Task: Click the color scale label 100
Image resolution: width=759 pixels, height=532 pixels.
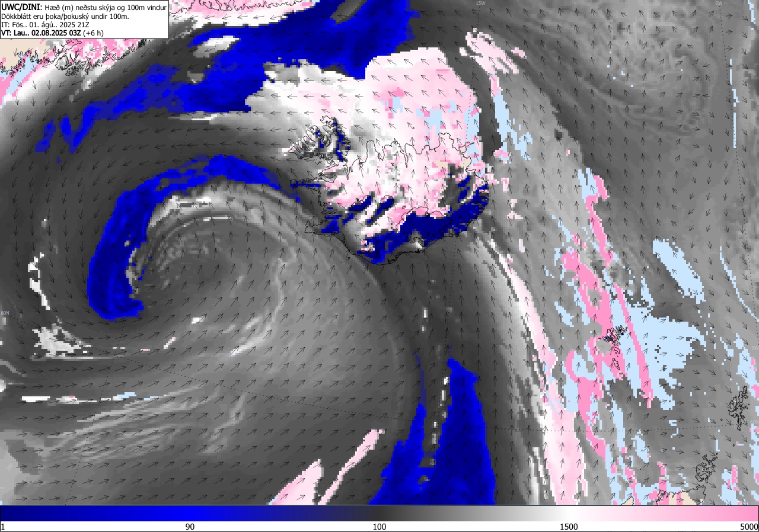Action: pyautogui.click(x=379, y=527)
